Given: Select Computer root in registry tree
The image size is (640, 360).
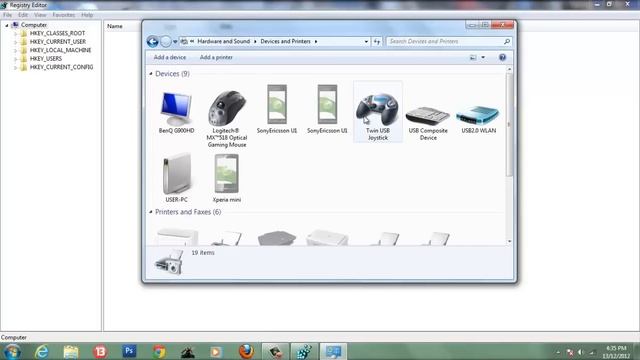Looking at the screenshot, I should (34, 25).
